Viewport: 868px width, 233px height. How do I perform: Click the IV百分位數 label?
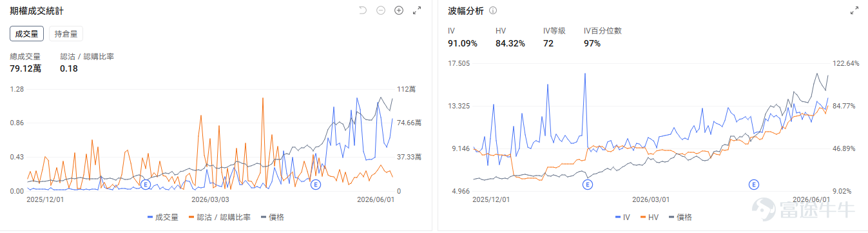(603, 30)
